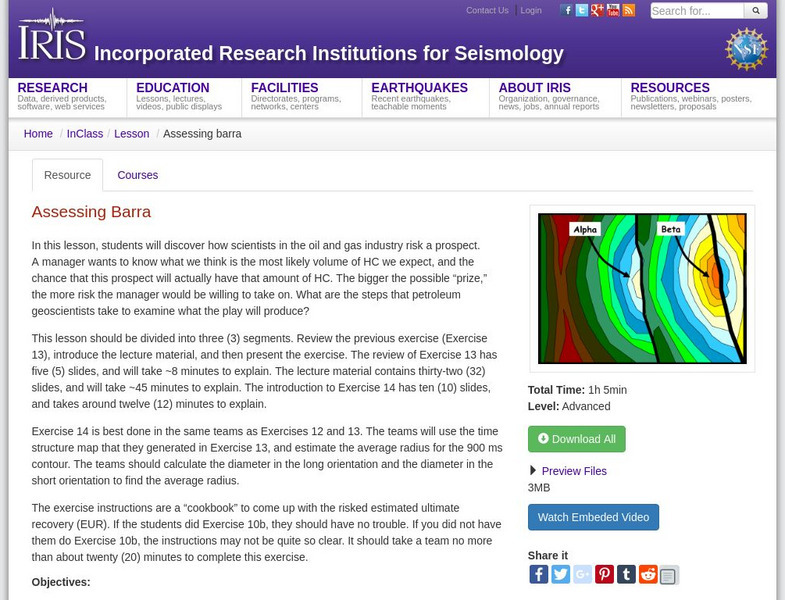The height and width of the screenshot is (600, 785).
Task: Share on Google Plus under Share it
Action: pos(582,574)
